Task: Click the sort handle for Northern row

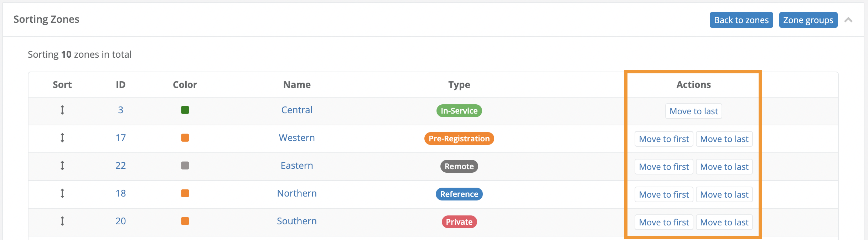Action: (x=62, y=193)
